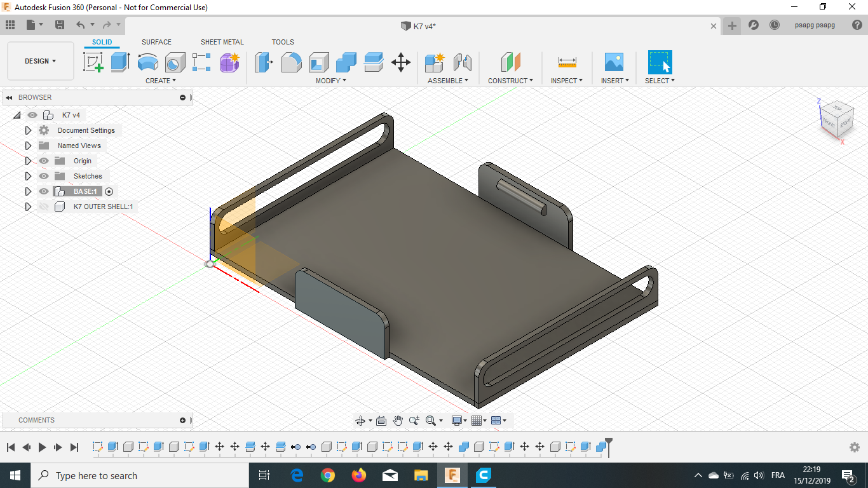Click the Extrude tool icon
Viewport: 868px width, 488px height.
[120, 62]
